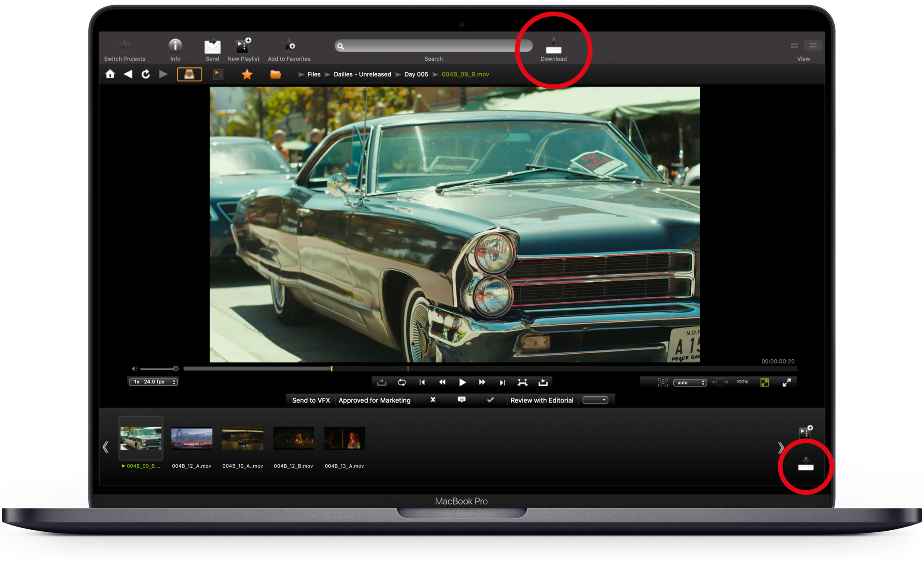Navigate to Dailies - Unreleased breadcrumb
This screenshot has height=561, width=924.
click(362, 75)
